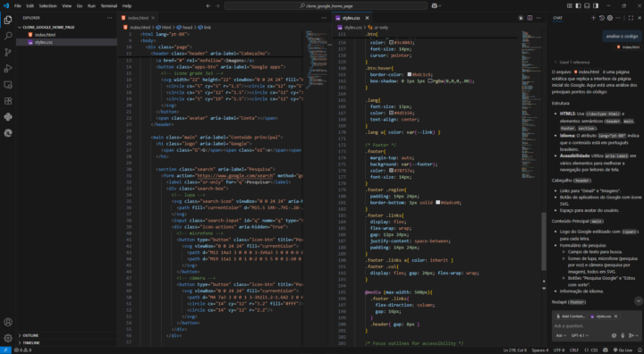Screen dimensions: 644x354
Task: Open Customize Layout icon in title bar
Action: pos(569,5)
